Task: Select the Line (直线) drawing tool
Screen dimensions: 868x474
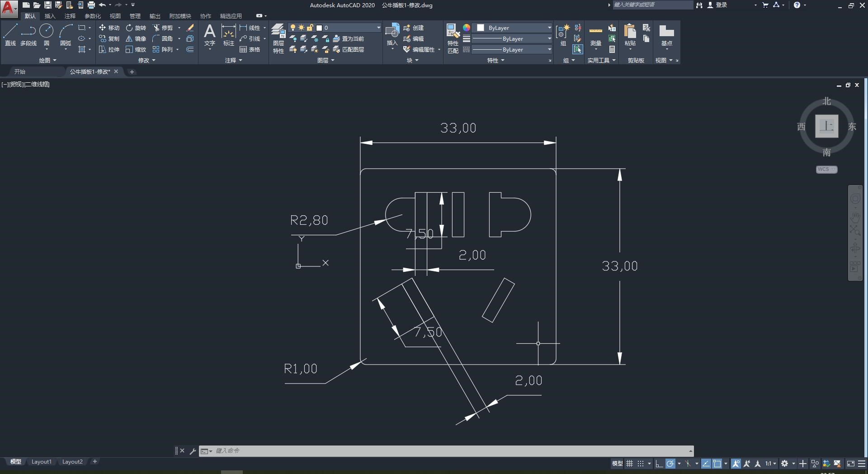Action: pyautogui.click(x=10, y=35)
